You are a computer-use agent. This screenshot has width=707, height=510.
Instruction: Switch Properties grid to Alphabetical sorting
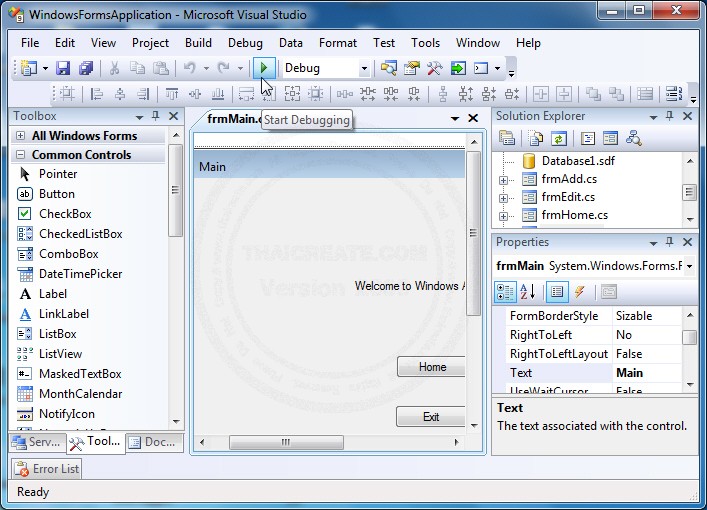(528, 292)
